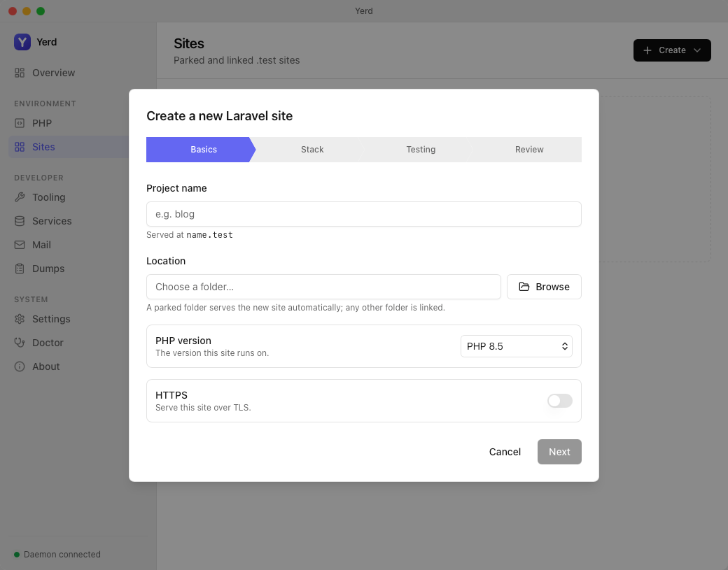Click the green Daemon connected status dot

[17, 555]
